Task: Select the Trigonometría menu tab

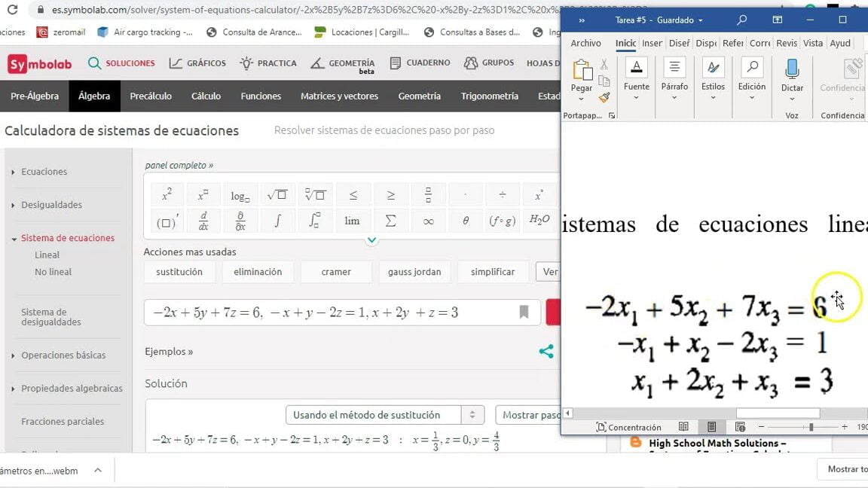Action: [x=490, y=96]
